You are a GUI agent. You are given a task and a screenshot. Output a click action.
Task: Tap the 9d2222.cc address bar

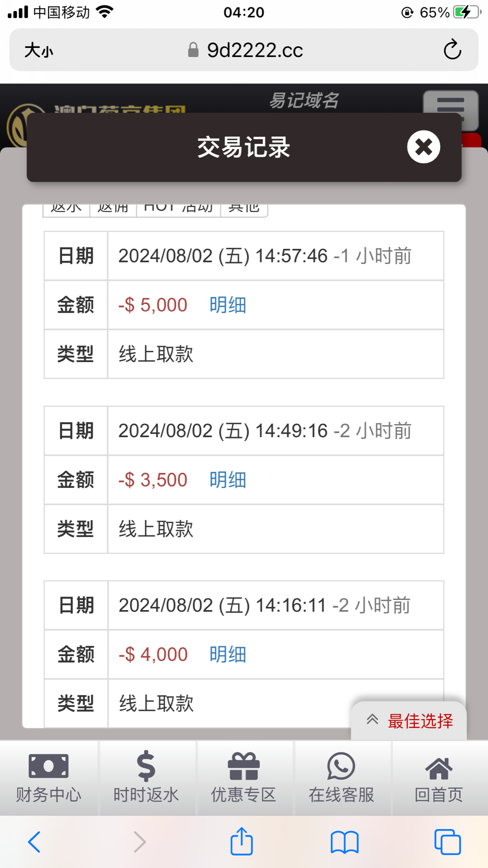[255, 50]
